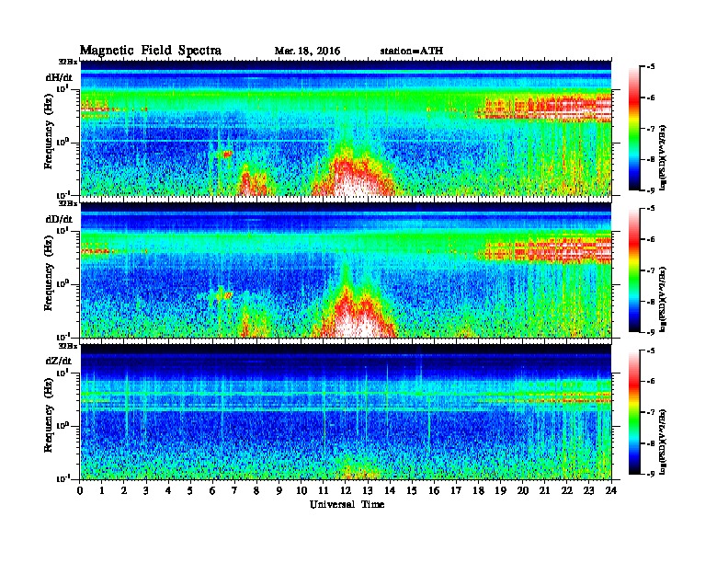Click the "Magnetic Field Spectra" title
This screenshot has width=728, height=563.
coord(151,51)
